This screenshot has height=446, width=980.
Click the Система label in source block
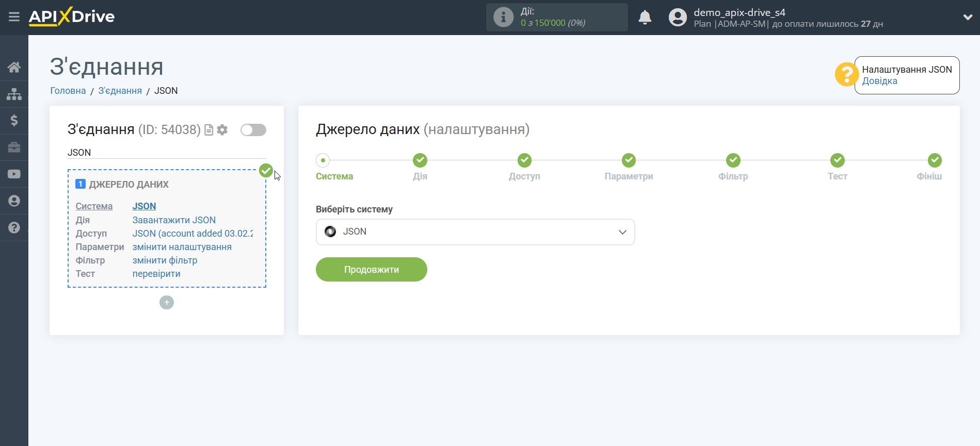click(94, 206)
